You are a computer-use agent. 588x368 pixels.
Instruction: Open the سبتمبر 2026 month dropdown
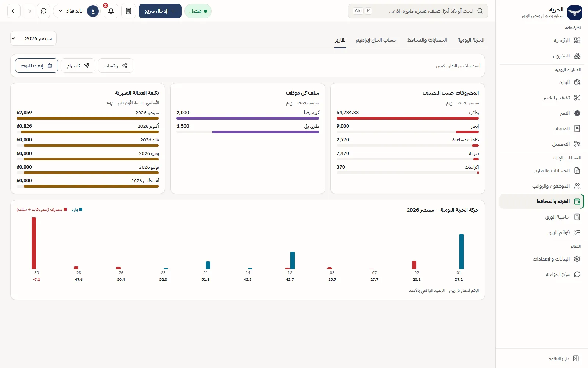pos(33,38)
